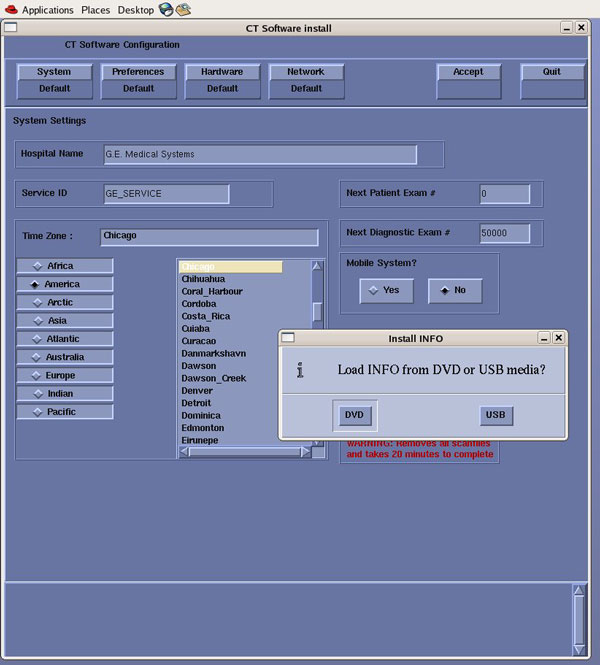Click the time zone list scroll-right arrow
This screenshot has width=600, height=665.
305,452
